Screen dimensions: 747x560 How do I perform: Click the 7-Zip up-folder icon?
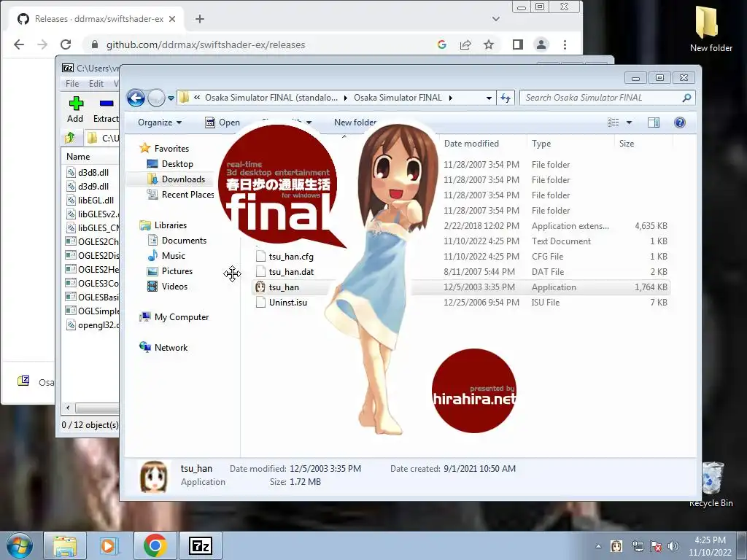point(70,138)
